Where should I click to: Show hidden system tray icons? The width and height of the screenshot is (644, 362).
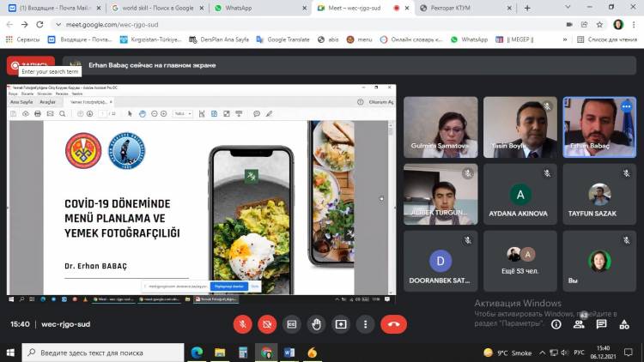coord(543,353)
